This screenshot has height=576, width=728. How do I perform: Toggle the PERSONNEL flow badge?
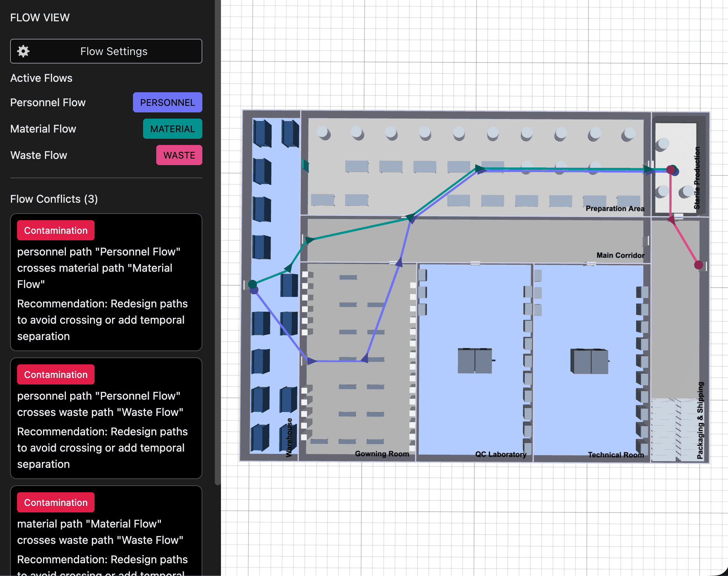(x=167, y=102)
